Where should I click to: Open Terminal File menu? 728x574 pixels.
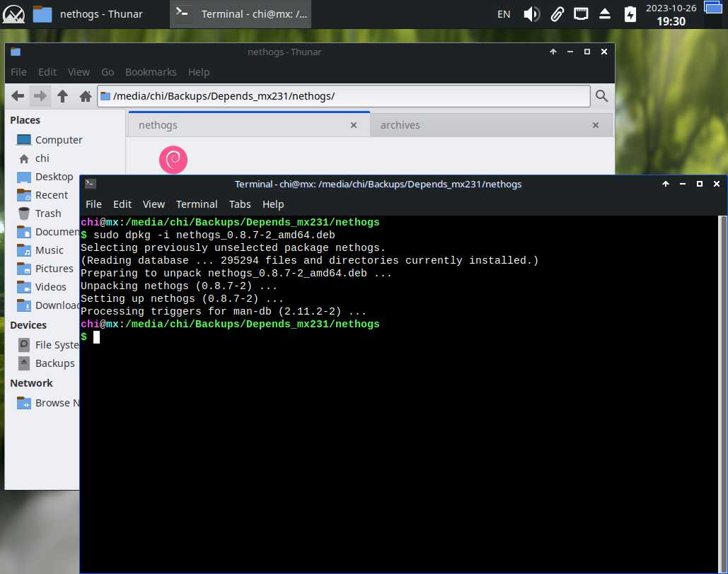(x=93, y=204)
